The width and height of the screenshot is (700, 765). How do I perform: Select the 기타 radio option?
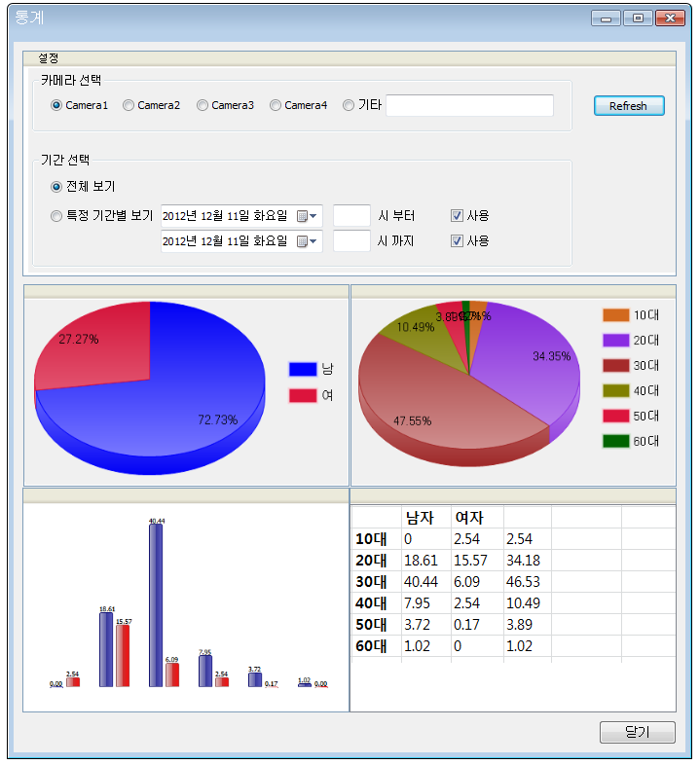(x=349, y=105)
